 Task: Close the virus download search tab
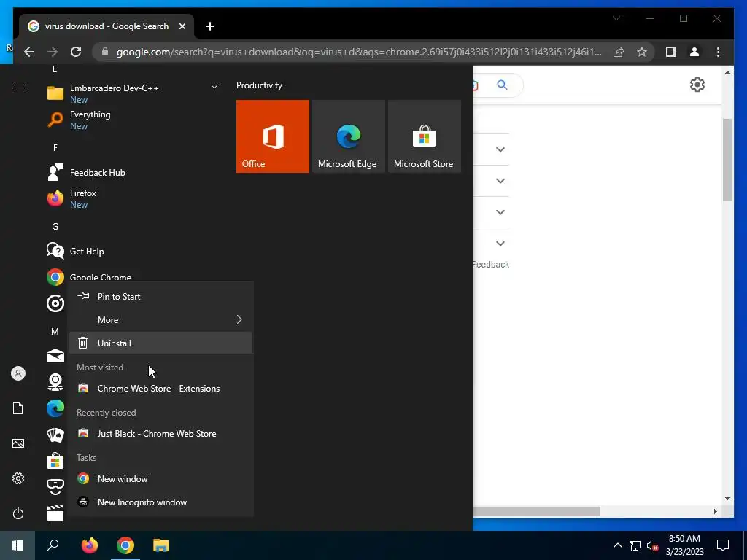pos(182,26)
